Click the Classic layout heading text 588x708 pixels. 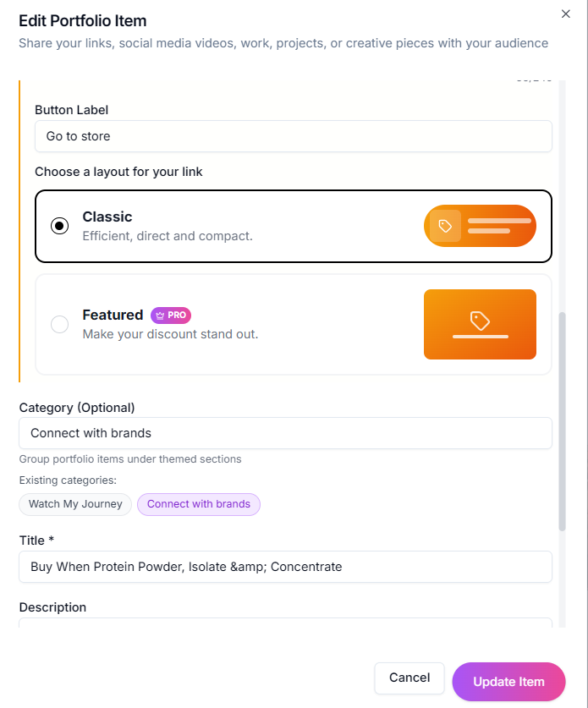point(107,217)
